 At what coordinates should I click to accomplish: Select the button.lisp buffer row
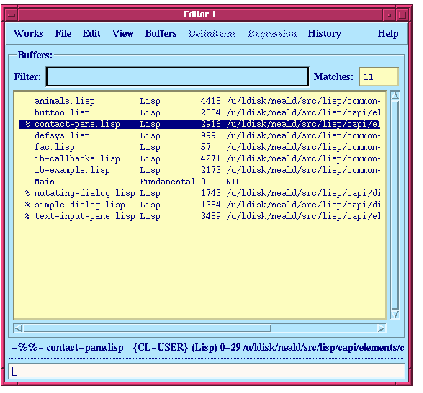point(199,112)
